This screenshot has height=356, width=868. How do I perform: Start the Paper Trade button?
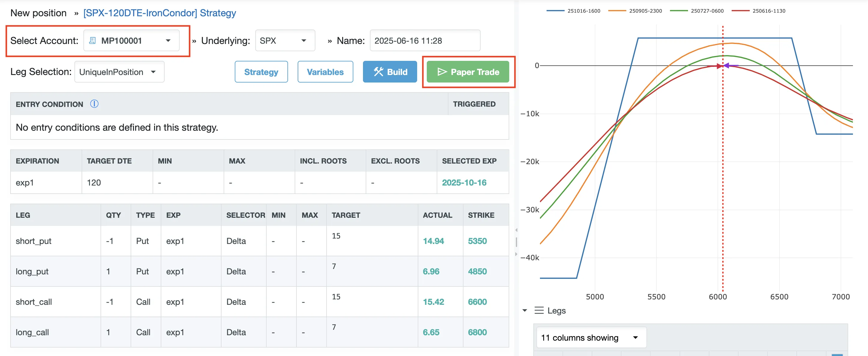pos(468,72)
